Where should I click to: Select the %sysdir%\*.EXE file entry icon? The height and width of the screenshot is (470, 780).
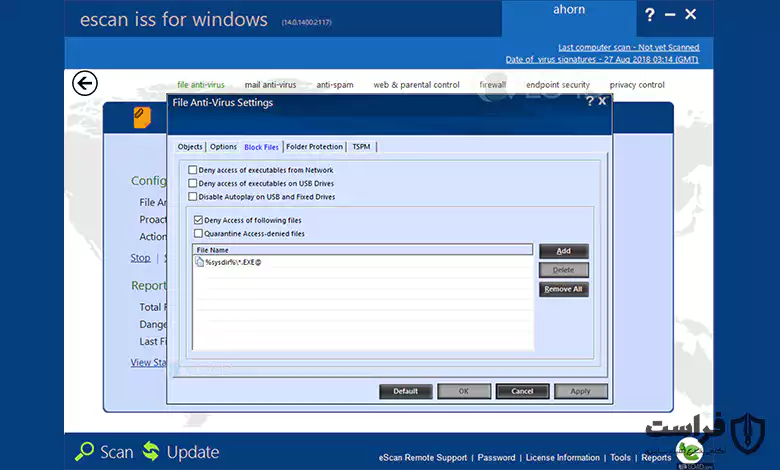pyautogui.click(x=199, y=262)
